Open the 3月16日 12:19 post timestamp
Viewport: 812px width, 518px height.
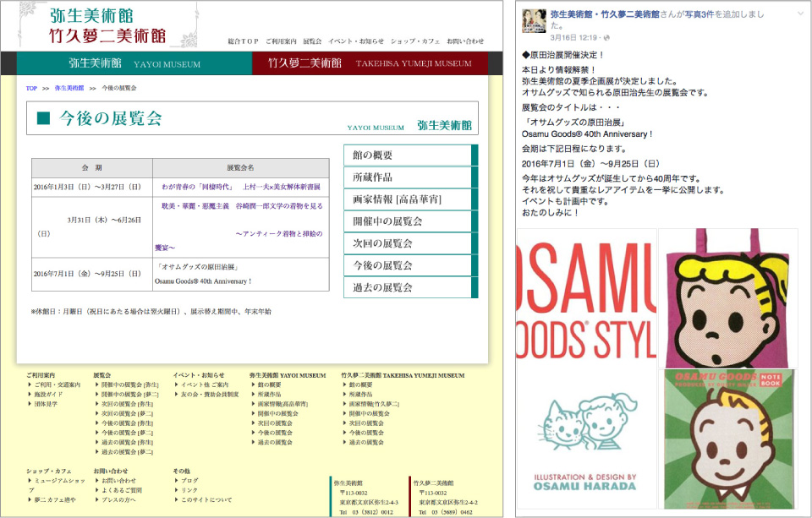573,38
